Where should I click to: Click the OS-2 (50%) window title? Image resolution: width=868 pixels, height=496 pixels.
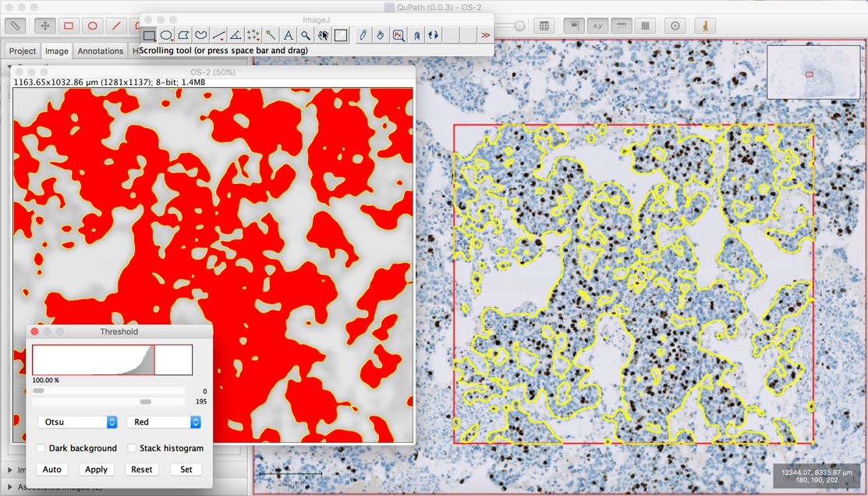point(213,72)
